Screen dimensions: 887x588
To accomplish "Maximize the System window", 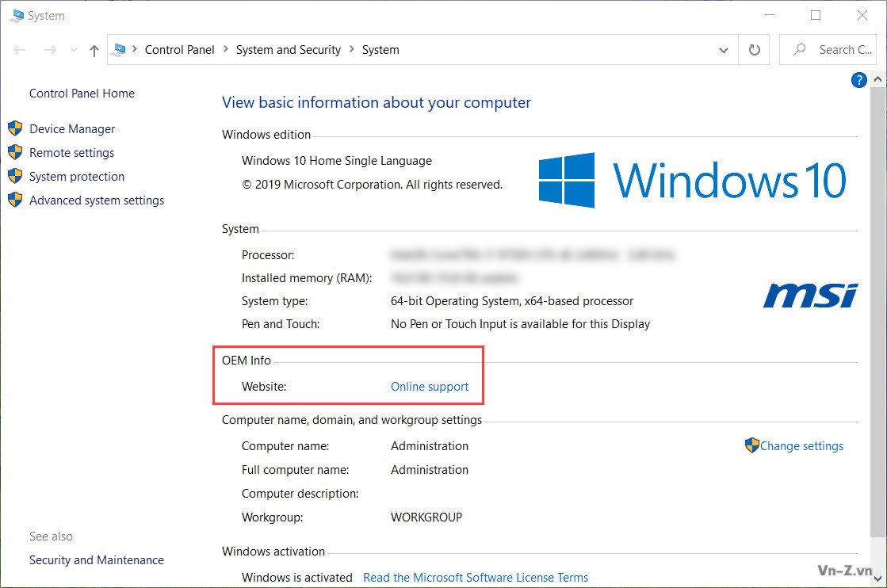I will 816,15.
